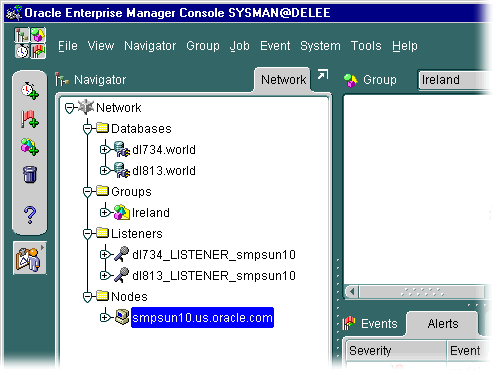498x375 pixels.
Task: Select the Network tab in Navigator
Action: coord(283,79)
